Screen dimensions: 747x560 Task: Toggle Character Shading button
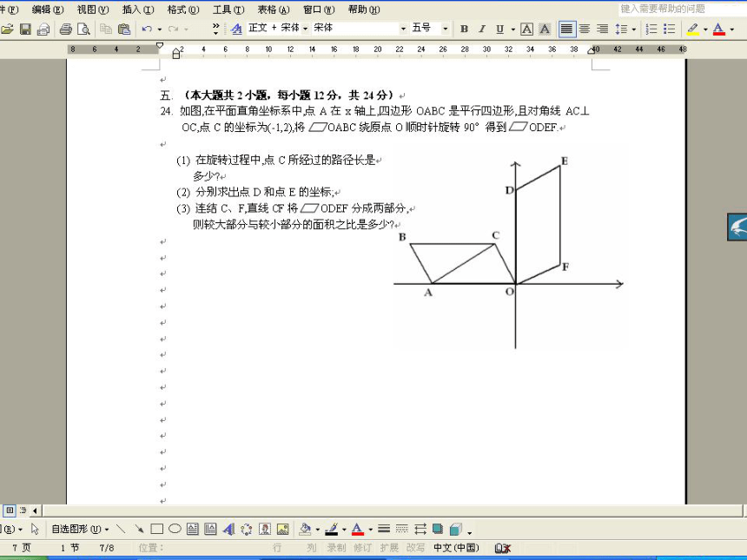tap(545, 29)
